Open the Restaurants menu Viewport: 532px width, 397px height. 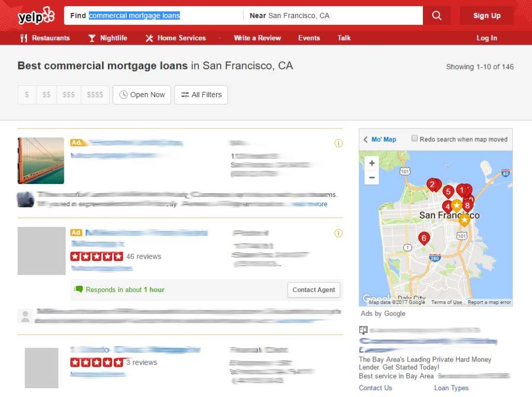click(45, 38)
